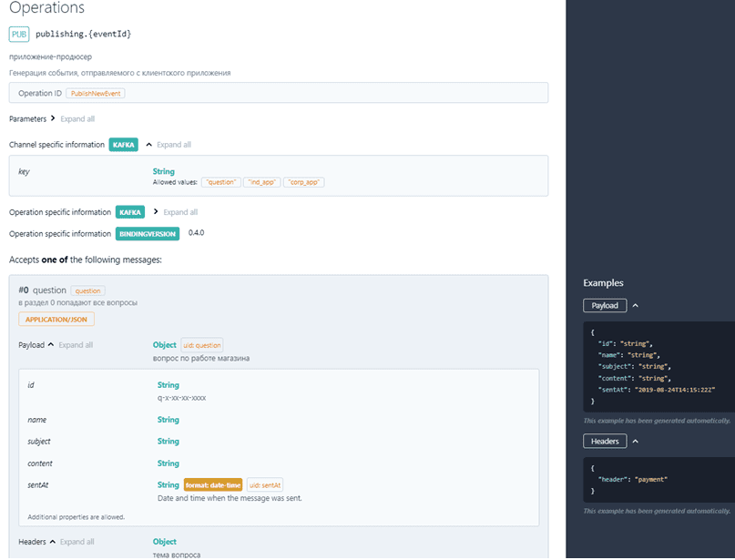Collapse the Payload section in message #0
This screenshot has height=560, width=735.
point(51,345)
